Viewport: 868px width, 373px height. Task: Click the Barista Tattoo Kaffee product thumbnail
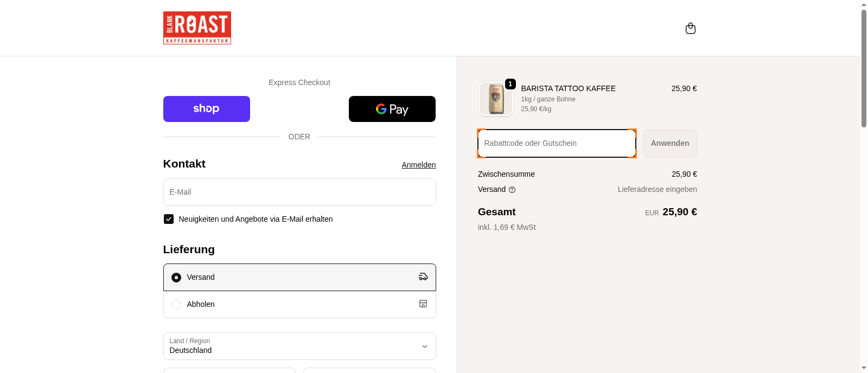tap(495, 99)
